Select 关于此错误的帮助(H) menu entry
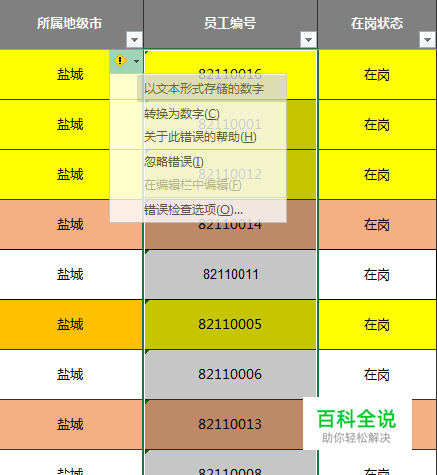Image resolution: width=437 pixels, height=475 pixels. (x=200, y=137)
